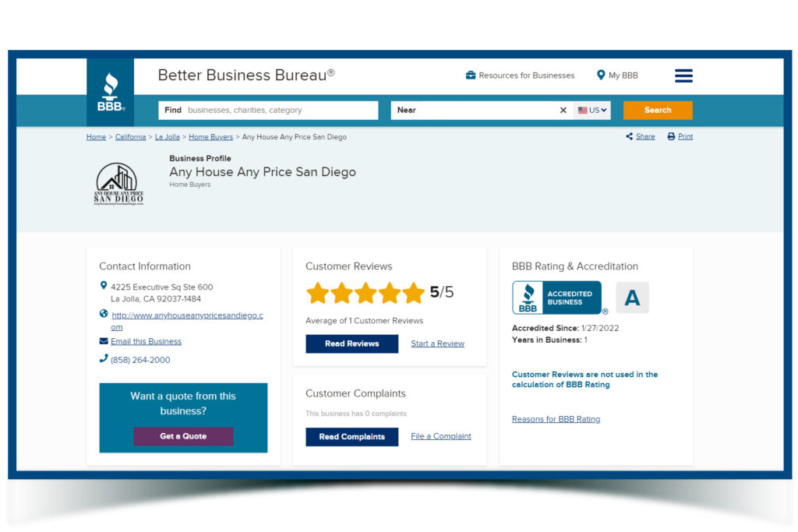Click the Read Complaints button
The image size is (798, 532).
pyautogui.click(x=352, y=436)
